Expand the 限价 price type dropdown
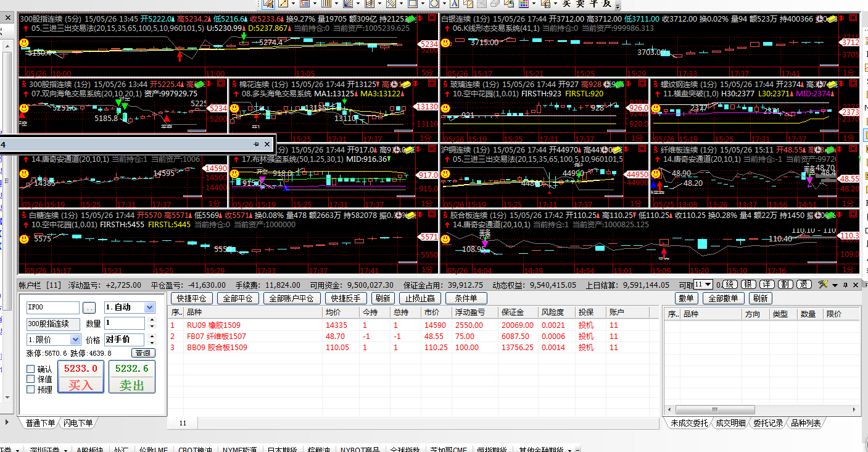Screen dimensions: 868x452 click(x=75, y=340)
